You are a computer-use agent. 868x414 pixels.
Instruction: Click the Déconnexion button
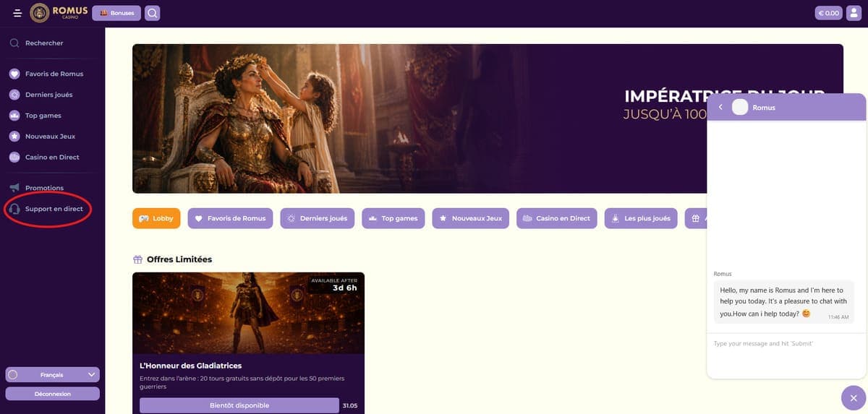[x=52, y=394]
